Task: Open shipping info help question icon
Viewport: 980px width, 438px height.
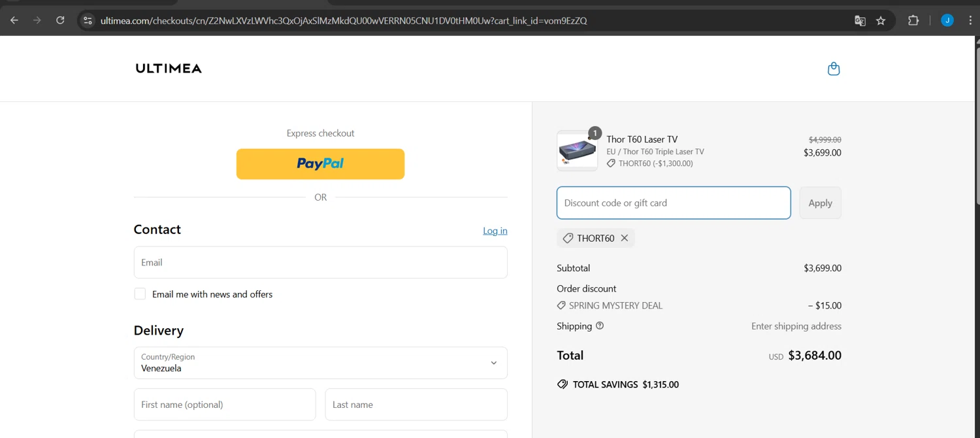Action: click(600, 326)
